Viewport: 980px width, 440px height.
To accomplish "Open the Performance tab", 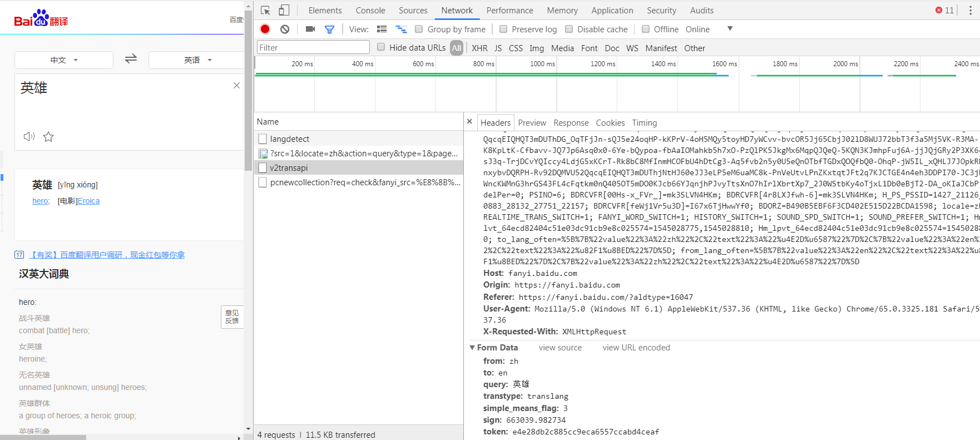I will point(510,10).
